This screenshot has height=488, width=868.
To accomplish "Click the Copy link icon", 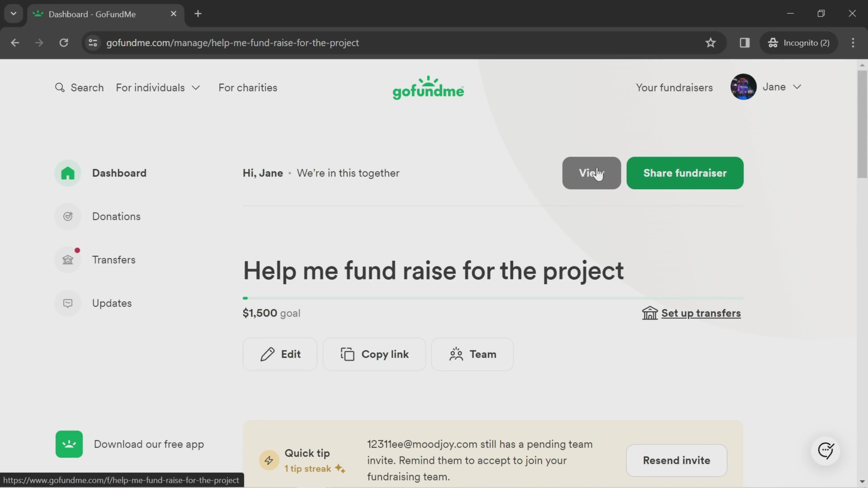I will click(346, 354).
